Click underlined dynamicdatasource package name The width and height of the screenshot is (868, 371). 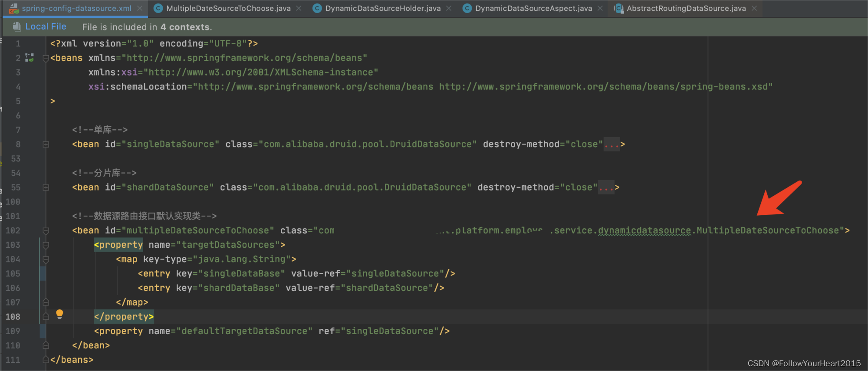(x=644, y=230)
